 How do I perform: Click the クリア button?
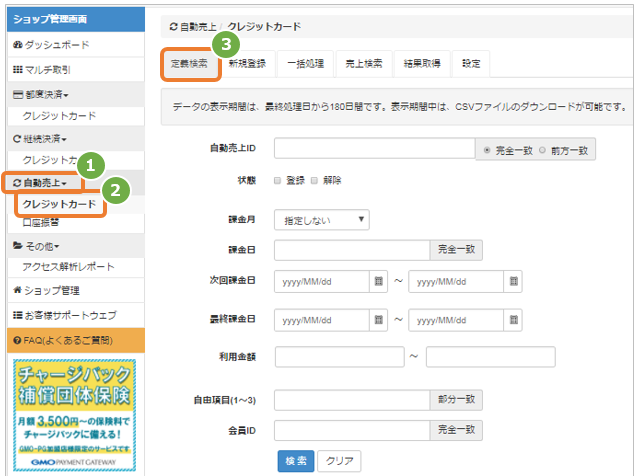click(x=339, y=461)
